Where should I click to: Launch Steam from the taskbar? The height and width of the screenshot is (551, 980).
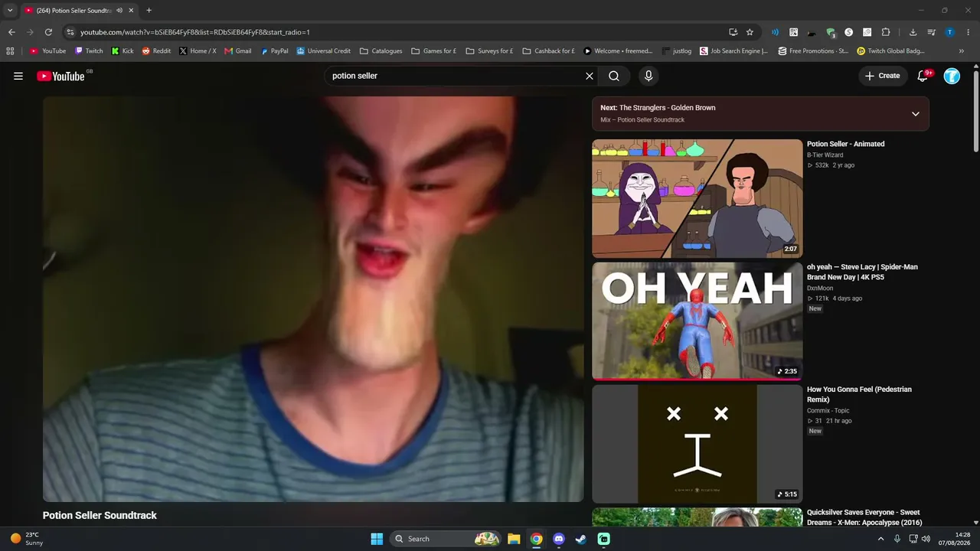(581, 539)
